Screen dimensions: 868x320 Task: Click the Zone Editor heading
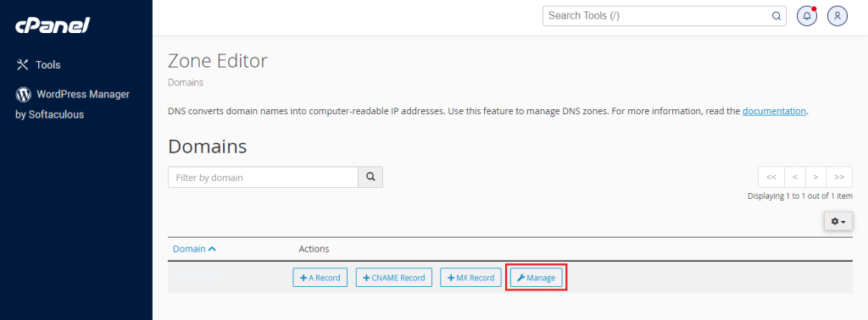[x=218, y=61]
